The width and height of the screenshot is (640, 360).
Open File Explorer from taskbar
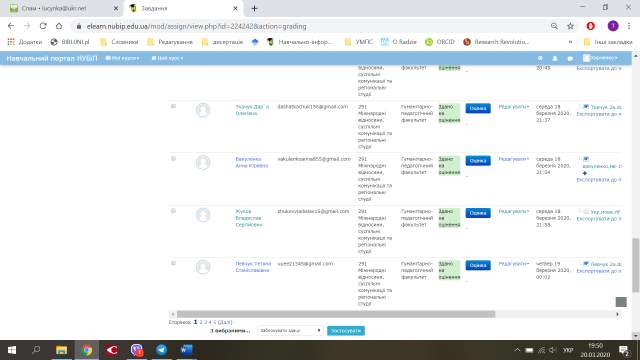point(61,350)
